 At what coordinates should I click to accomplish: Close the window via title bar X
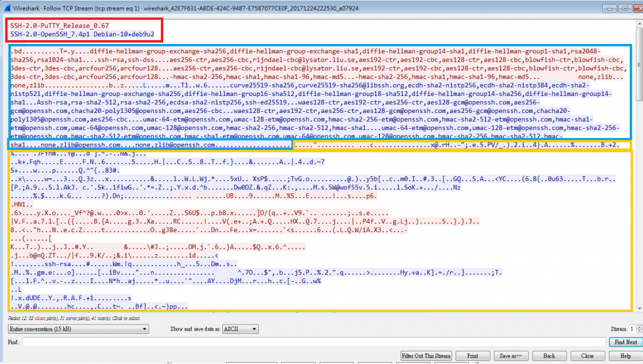[x=639, y=8]
